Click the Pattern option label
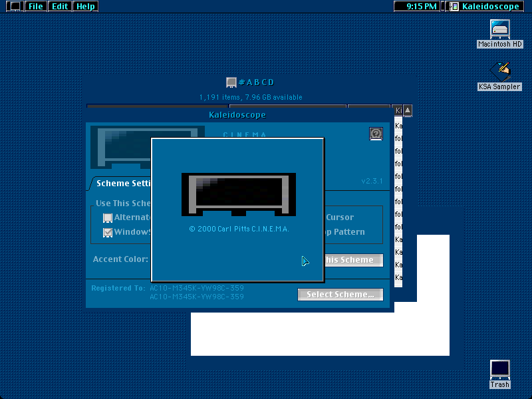This screenshot has width=532, height=399. (349, 231)
